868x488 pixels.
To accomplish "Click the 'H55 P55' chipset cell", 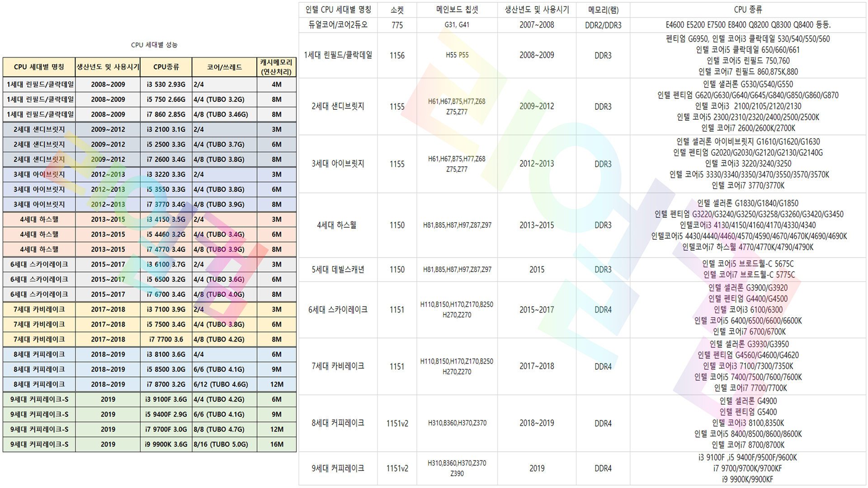I will click(457, 55).
